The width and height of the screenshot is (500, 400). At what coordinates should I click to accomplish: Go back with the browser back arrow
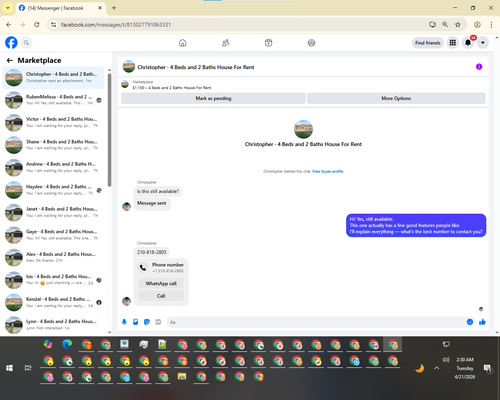tap(9, 24)
